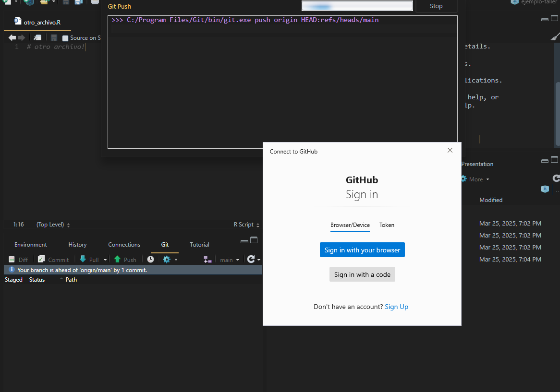Click the Diff icon in Git pane
This screenshot has height=392, width=560.
click(12, 260)
